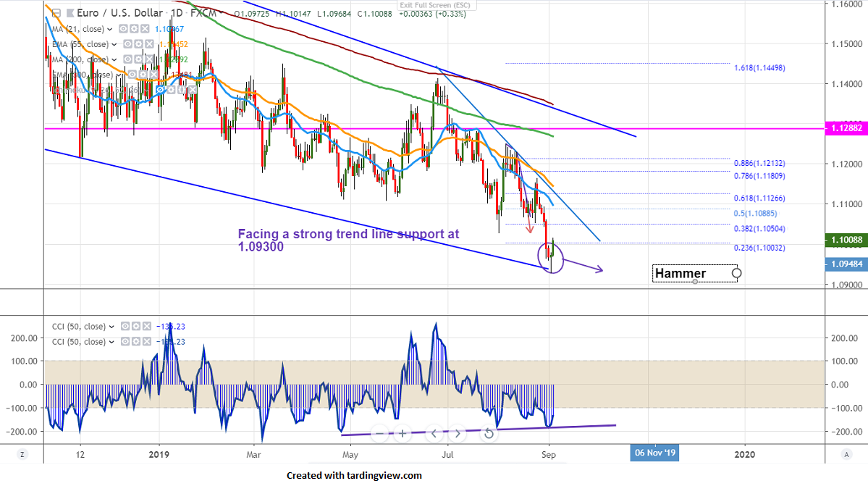Remove the second CCI (50, close)
Image resolution: width=868 pixels, height=486 pixels.
pyautogui.click(x=147, y=342)
